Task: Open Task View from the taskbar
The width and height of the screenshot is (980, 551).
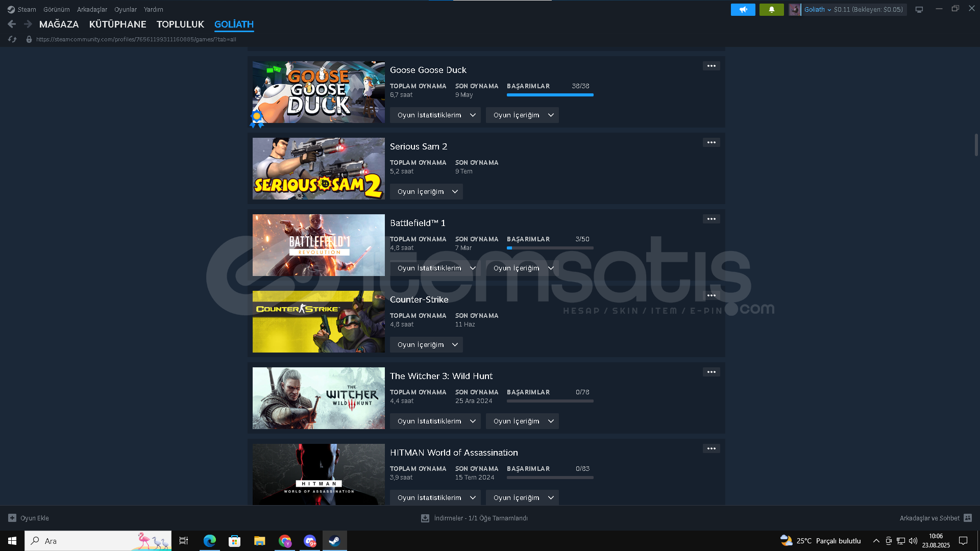Action: (184, 541)
